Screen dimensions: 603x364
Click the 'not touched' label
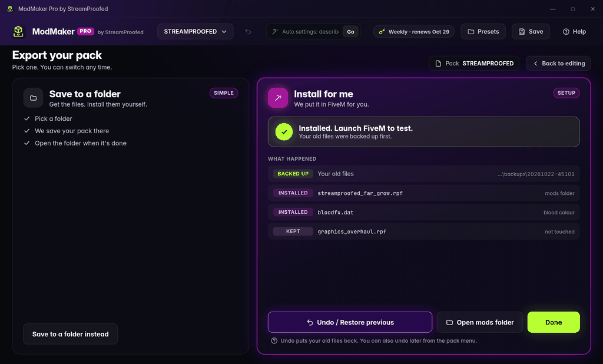click(559, 231)
